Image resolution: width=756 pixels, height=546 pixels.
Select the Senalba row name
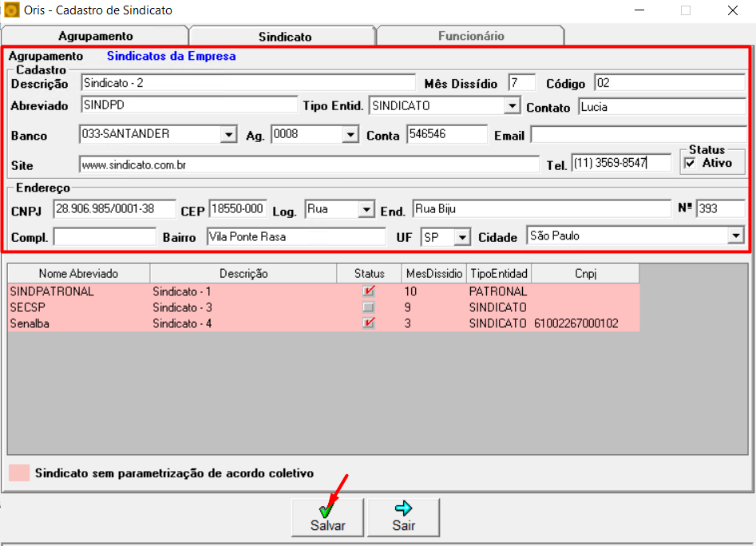[x=30, y=322]
